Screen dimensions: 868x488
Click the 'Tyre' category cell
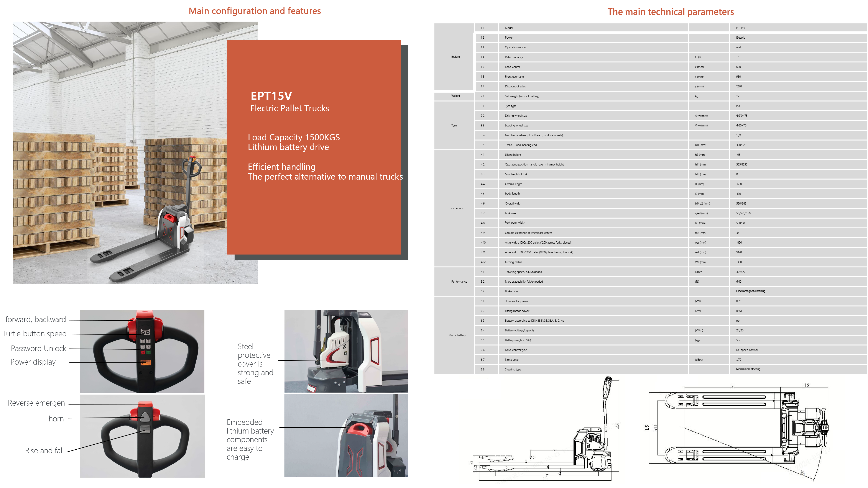tap(454, 126)
